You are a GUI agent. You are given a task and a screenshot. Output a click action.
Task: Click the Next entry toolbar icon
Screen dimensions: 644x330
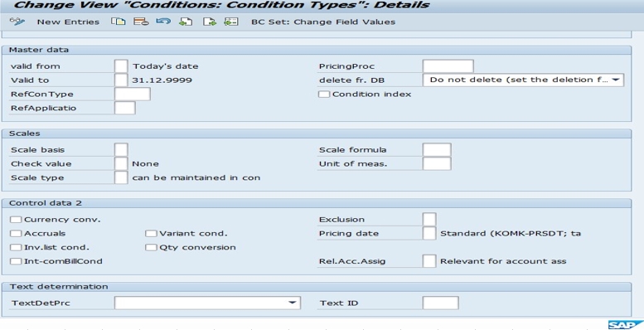(x=210, y=22)
